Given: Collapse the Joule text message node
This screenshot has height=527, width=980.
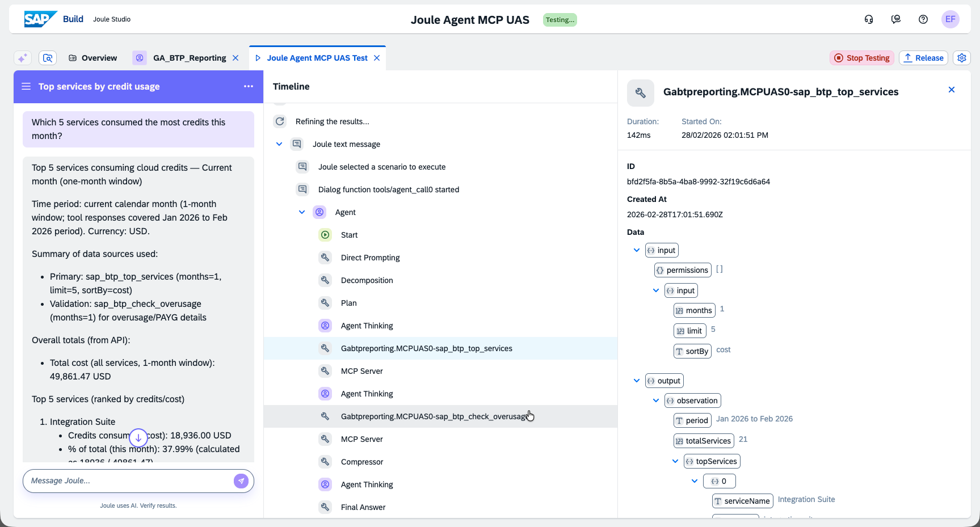Looking at the screenshot, I should pos(279,144).
